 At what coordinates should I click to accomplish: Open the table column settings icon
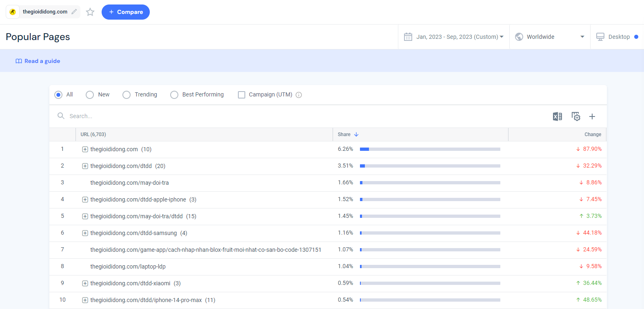576,116
